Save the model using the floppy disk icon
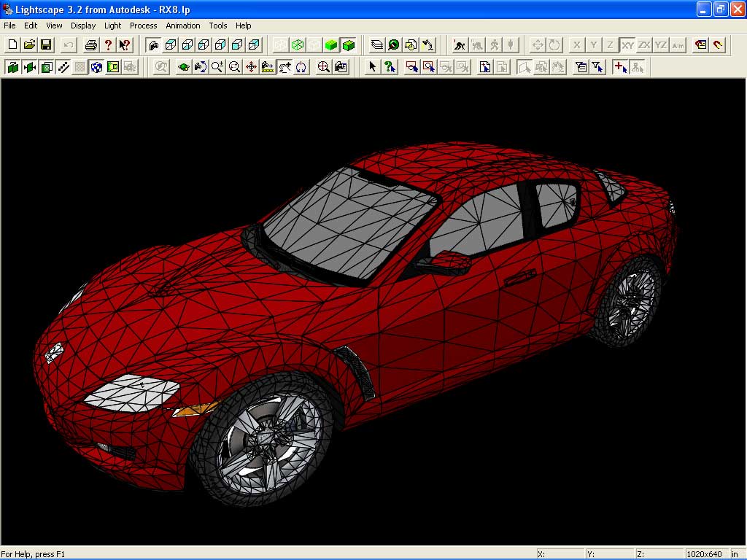The width and height of the screenshot is (747, 560). point(46,45)
